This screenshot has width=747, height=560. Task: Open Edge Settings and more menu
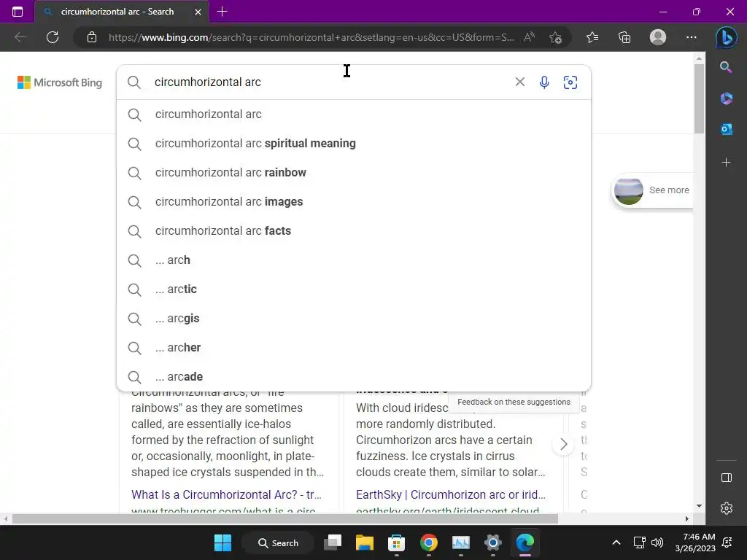coord(692,37)
